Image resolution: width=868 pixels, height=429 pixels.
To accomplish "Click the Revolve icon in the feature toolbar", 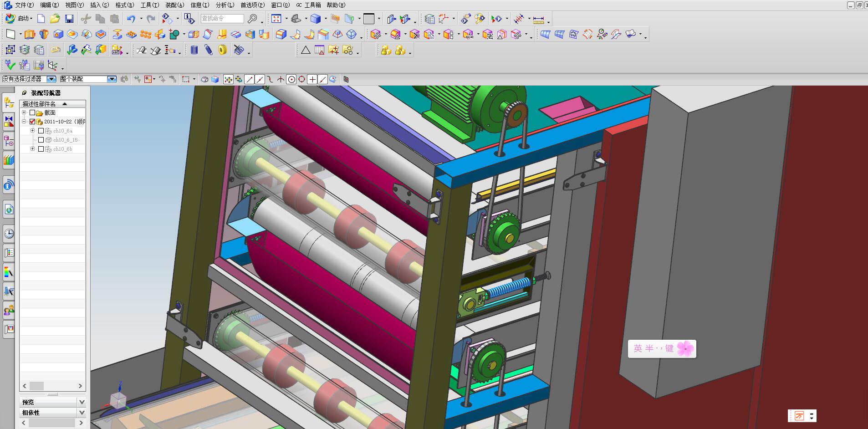I will click(44, 34).
